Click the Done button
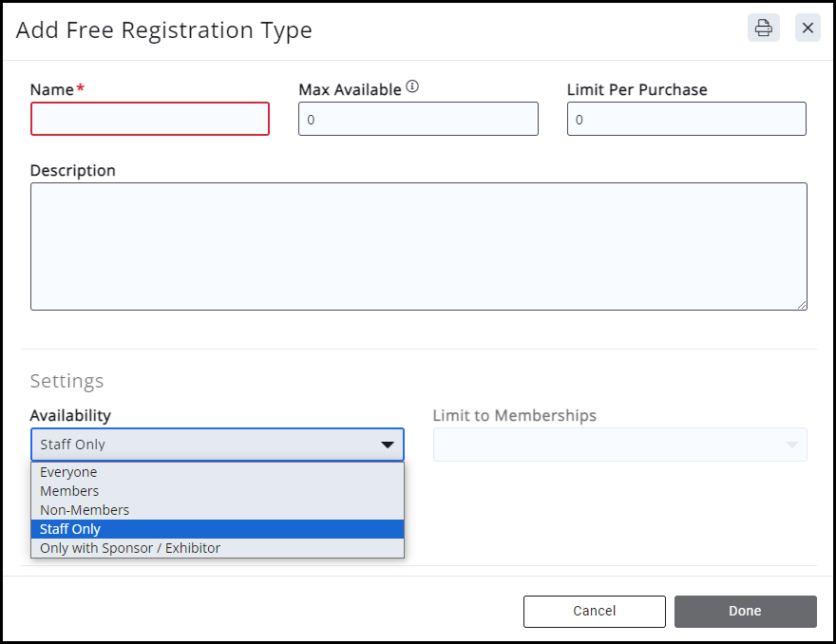 [745, 611]
